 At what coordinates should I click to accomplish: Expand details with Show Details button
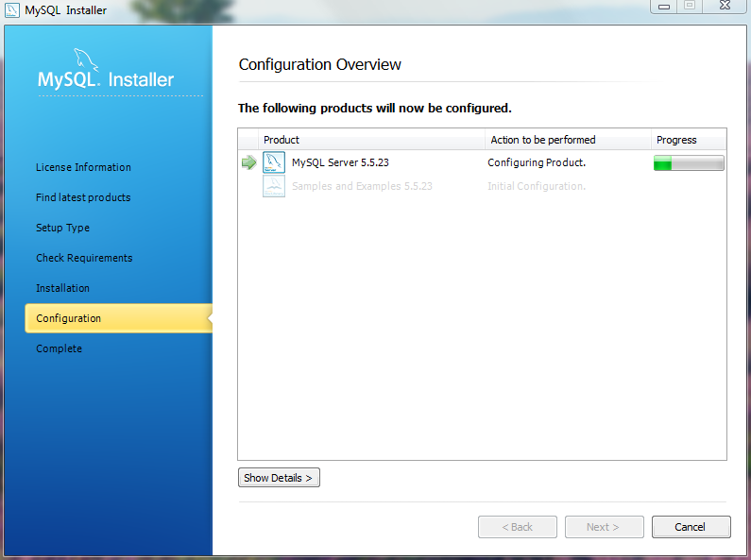point(279,478)
